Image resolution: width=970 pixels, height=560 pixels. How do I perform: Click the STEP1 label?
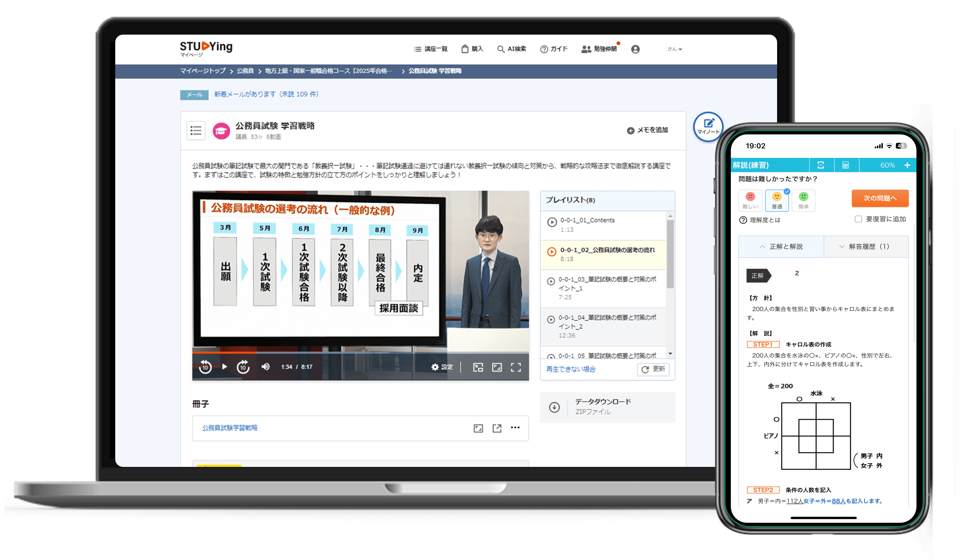[763, 344]
